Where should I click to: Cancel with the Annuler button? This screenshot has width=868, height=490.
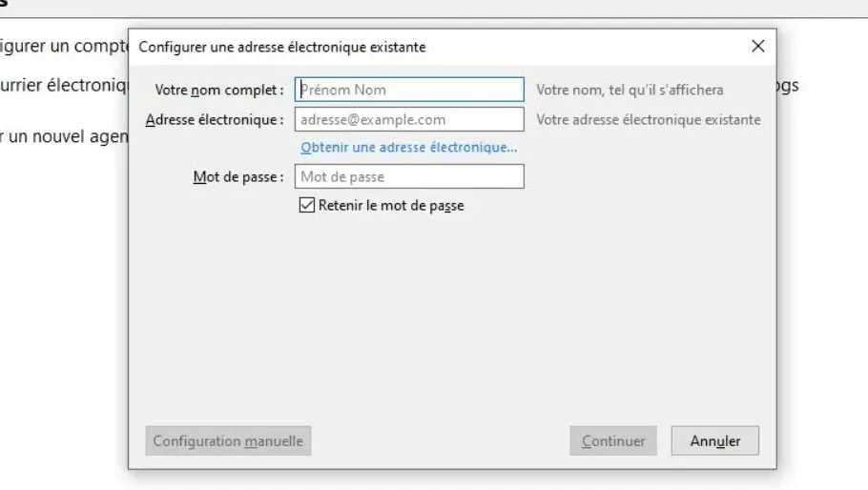714,441
